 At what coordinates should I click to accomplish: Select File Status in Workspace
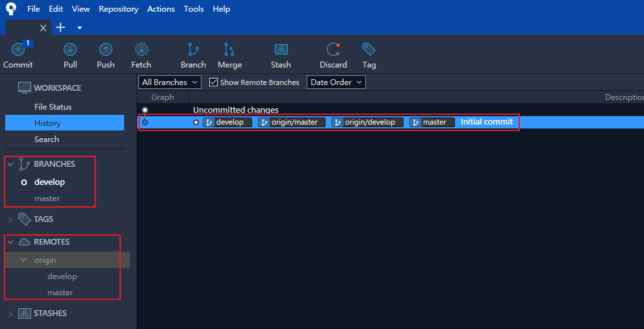pos(53,106)
